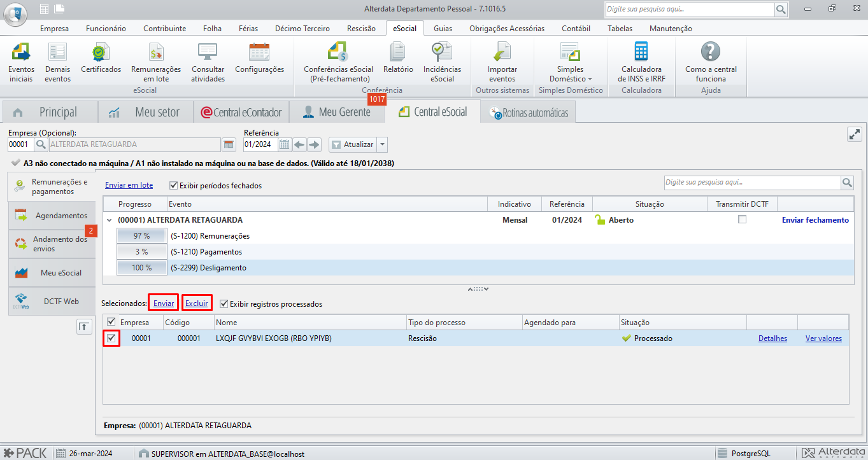Viewport: 868px width, 460px height.
Task: Open the Folha ribbon tab
Action: click(212, 28)
